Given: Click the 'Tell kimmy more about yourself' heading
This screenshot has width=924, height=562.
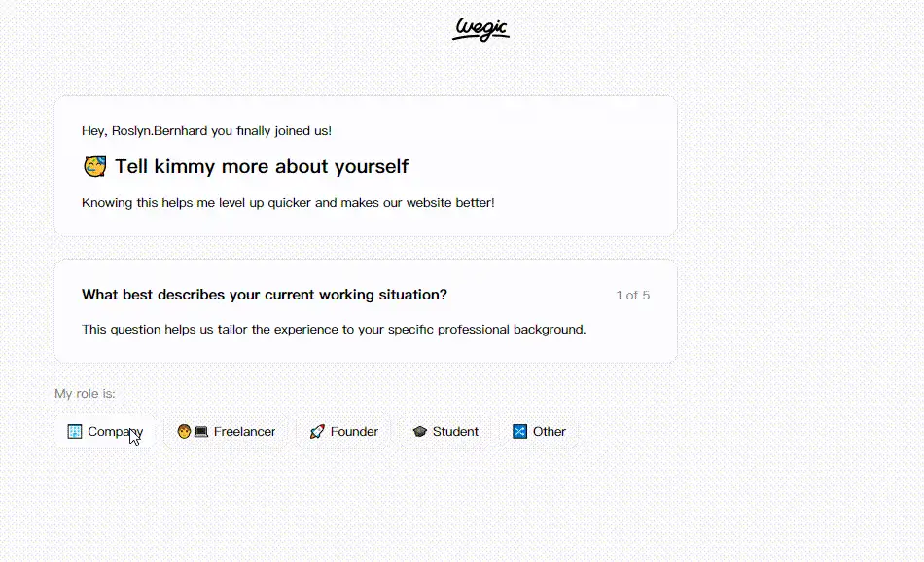Looking at the screenshot, I should point(262,166).
